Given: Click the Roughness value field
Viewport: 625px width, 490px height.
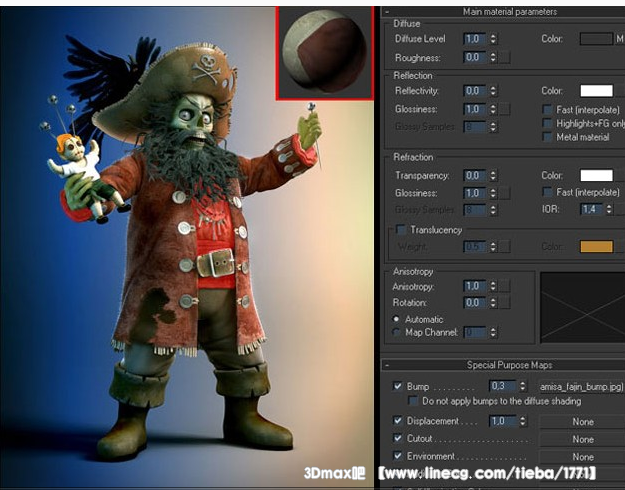Looking at the screenshot, I should tap(475, 57).
